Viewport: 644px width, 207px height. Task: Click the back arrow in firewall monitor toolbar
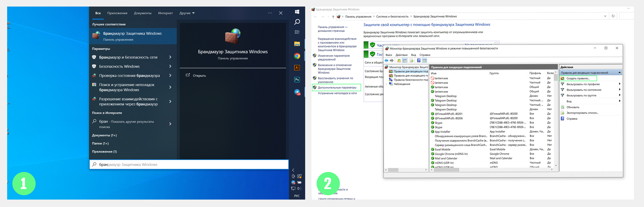click(387, 61)
